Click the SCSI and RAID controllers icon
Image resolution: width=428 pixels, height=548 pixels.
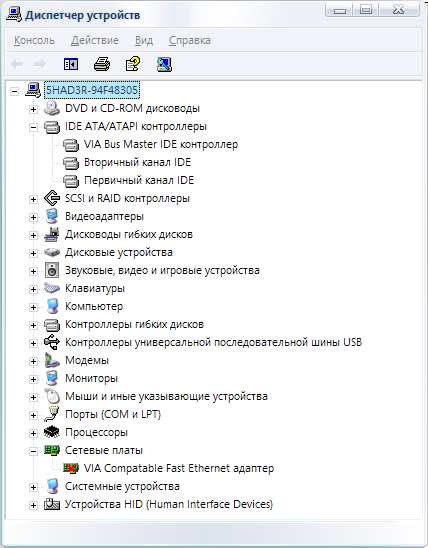(x=52, y=198)
